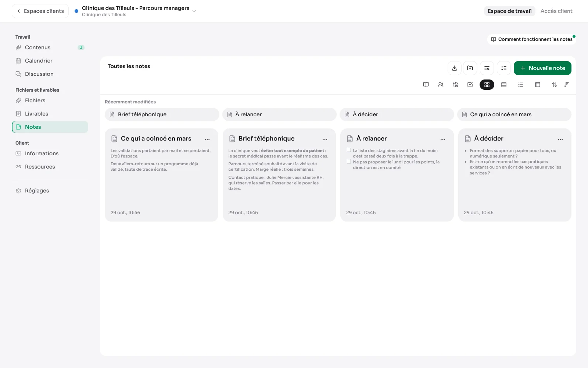Click the up-down arrows sort icon
Viewport: 588px width, 368px height.
tap(555, 85)
